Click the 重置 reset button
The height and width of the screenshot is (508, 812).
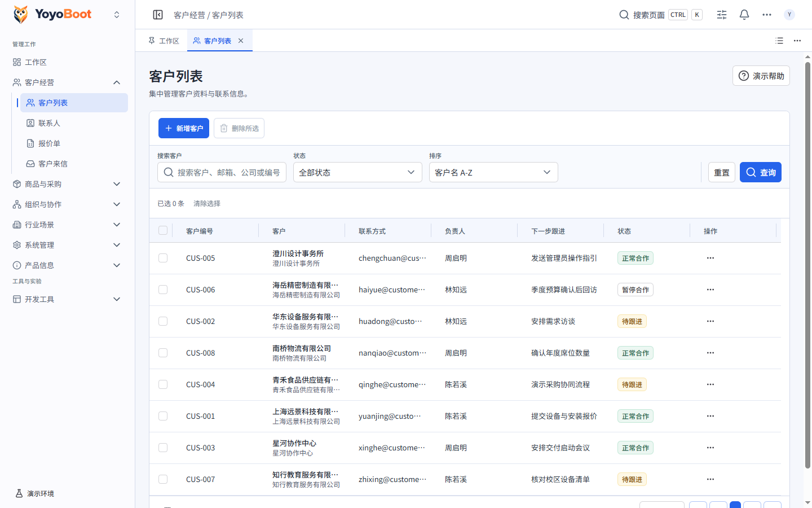click(722, 172)
